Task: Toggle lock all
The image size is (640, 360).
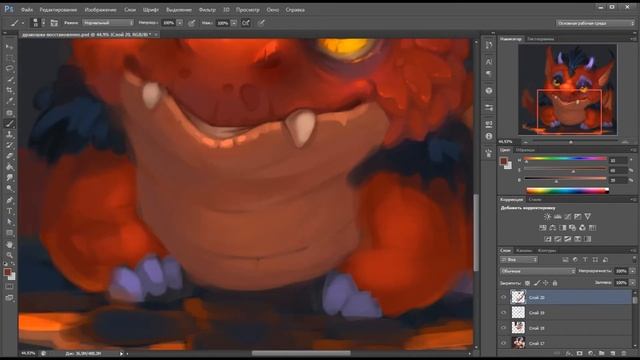Action: point(555,282)
